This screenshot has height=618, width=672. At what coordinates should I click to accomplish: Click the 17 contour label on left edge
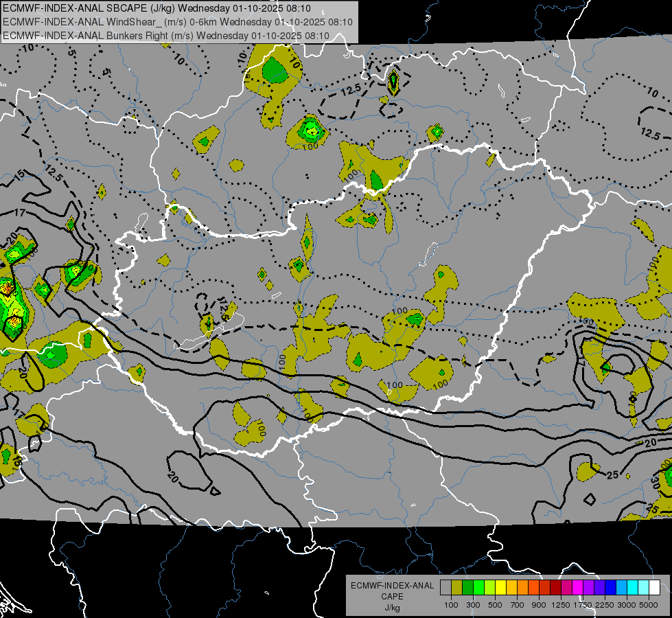point(20,212)
